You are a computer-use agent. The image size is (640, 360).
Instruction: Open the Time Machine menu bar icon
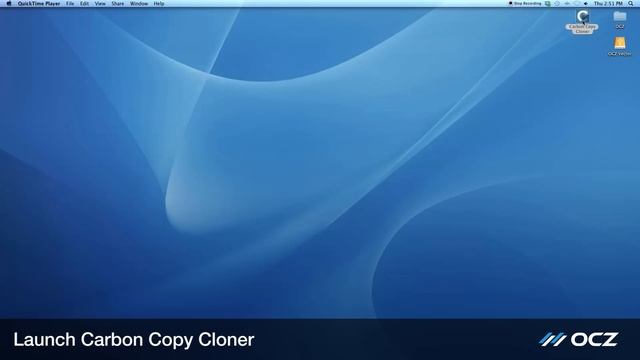click(557, 3)
